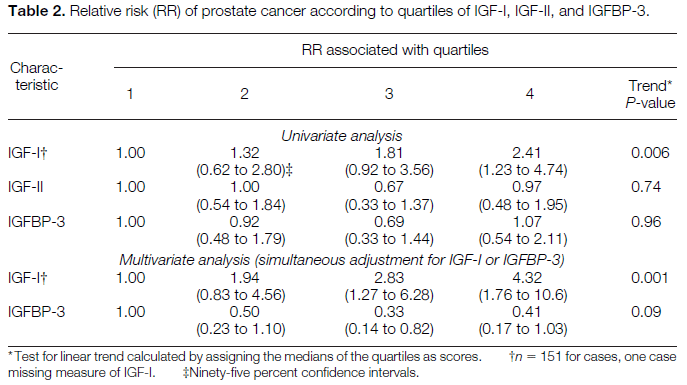Select the IGF-II trend P-value 0.74
Screen dimensions: 687x385
click(x=646, y=187)
